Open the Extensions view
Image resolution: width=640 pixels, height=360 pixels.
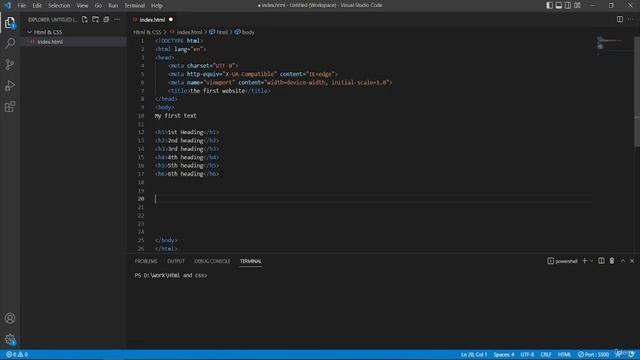[10, 107]
